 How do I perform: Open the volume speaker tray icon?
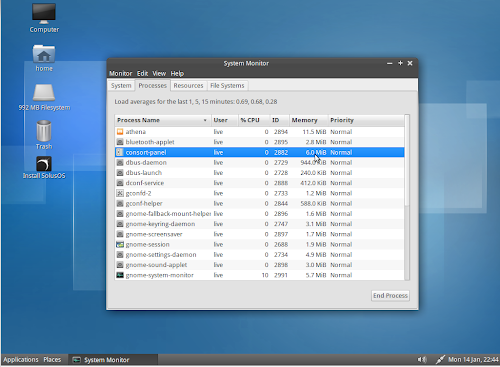tap(422, 359)
